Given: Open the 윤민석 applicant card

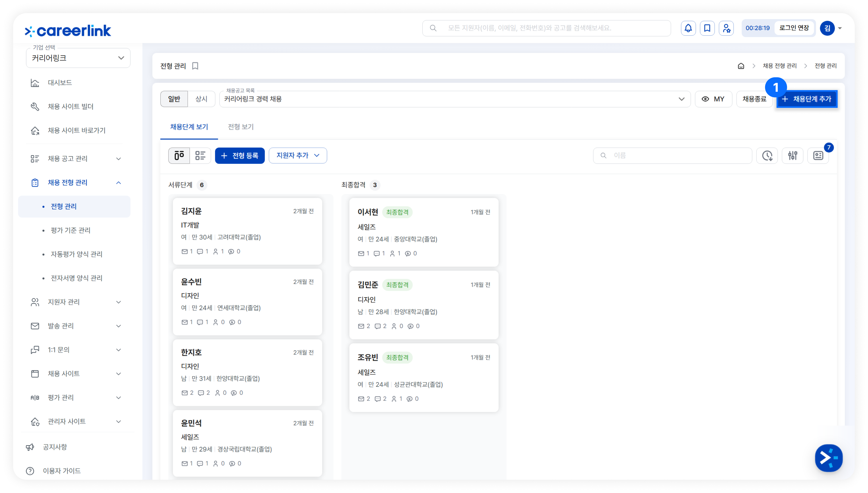Looking at the screenshot, I should (x=247, y=443).
